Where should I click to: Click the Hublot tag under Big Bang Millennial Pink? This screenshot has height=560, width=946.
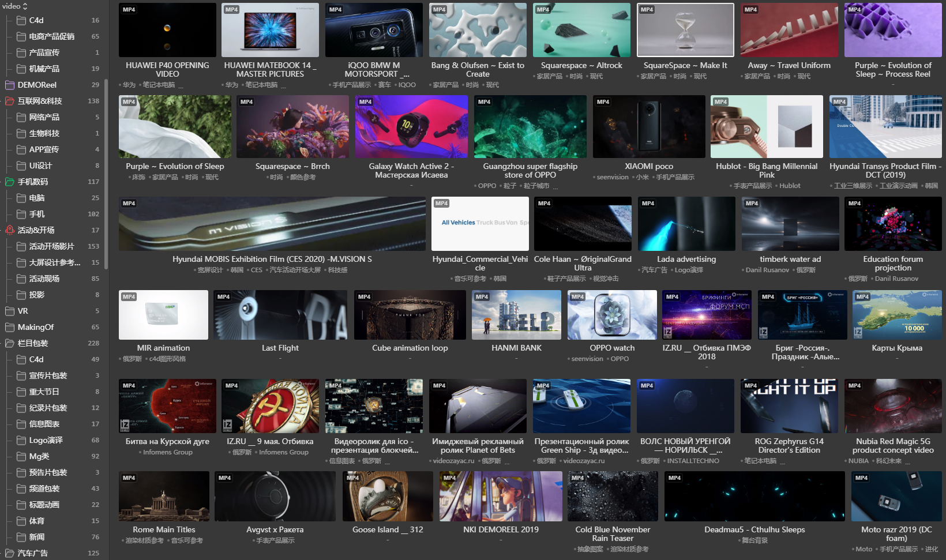[x=790, y=186]
